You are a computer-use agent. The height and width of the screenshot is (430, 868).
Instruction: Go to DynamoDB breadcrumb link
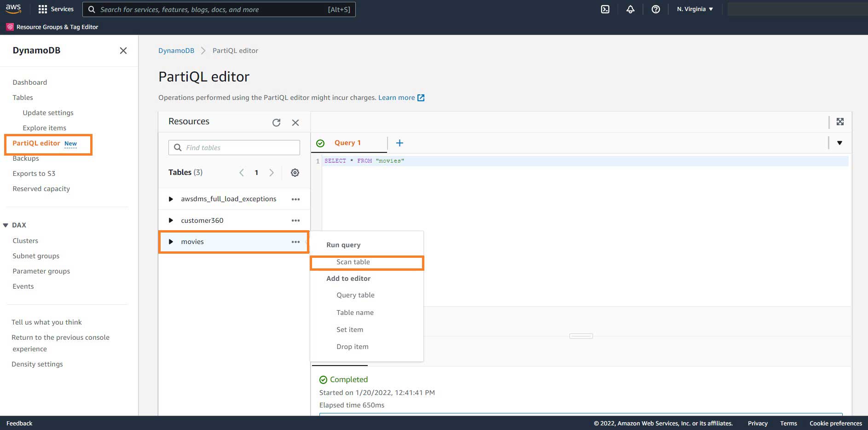click(176, 51)
